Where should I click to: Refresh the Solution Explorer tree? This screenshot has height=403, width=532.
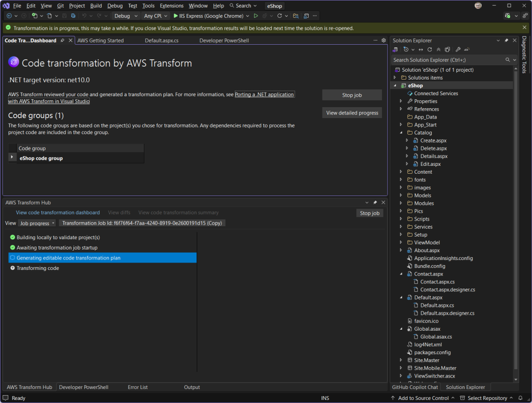(430, 49)
